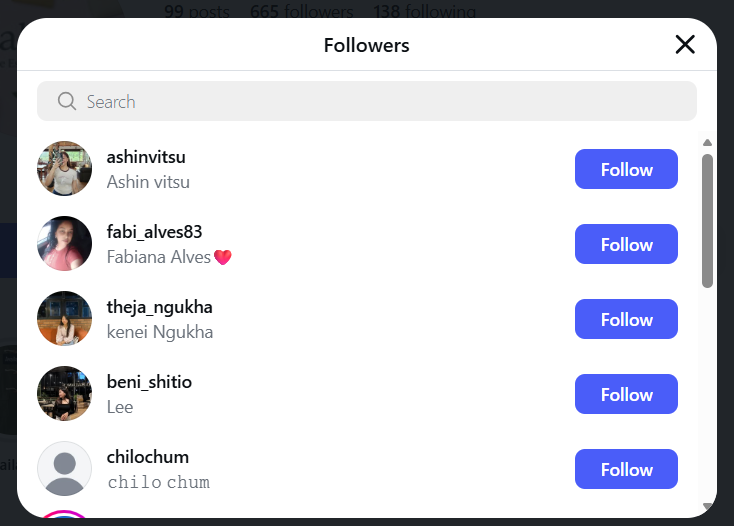Viewport: 734px width, 526px height.
Task: Open the fabi_alves83 username link
Action: point(155,232)
